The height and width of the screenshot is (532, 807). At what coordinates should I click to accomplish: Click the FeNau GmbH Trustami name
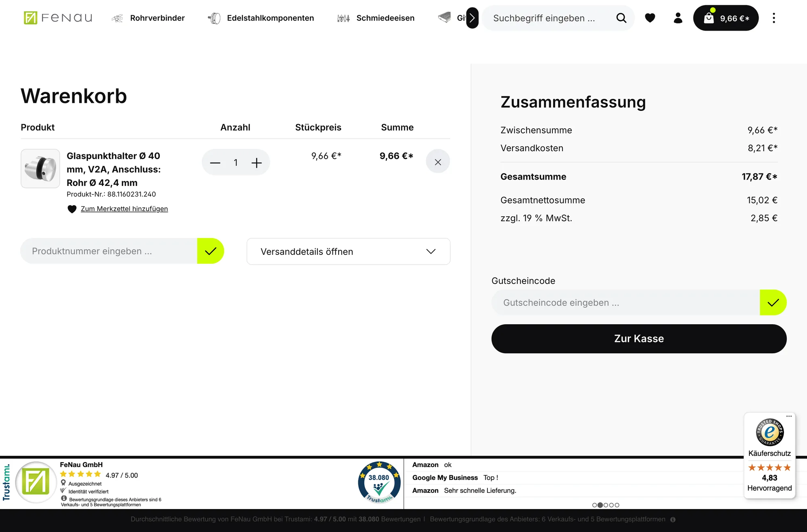pos(81,465)
